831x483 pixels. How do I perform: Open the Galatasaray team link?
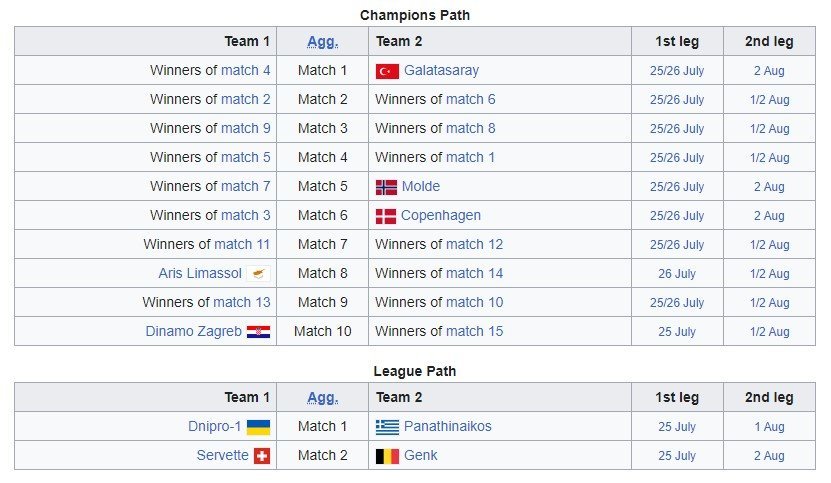coord(441,71)
